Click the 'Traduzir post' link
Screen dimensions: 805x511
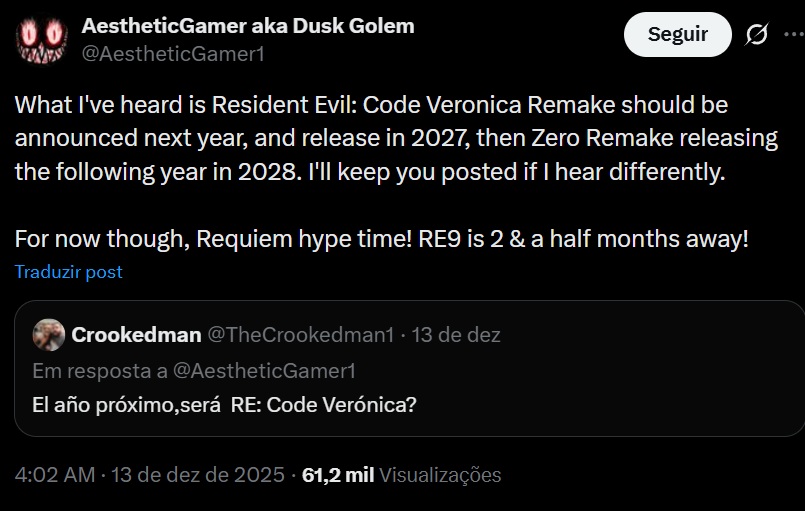tap(68, 272)
